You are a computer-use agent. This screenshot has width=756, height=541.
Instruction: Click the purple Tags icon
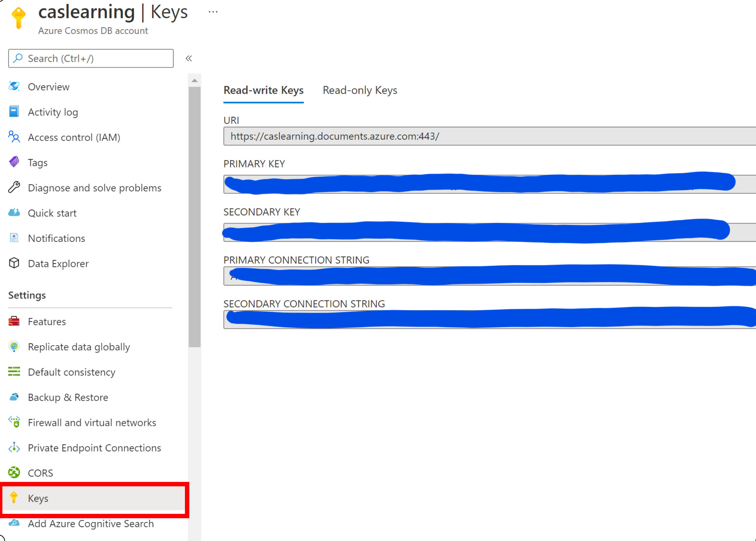pos(14,162)
